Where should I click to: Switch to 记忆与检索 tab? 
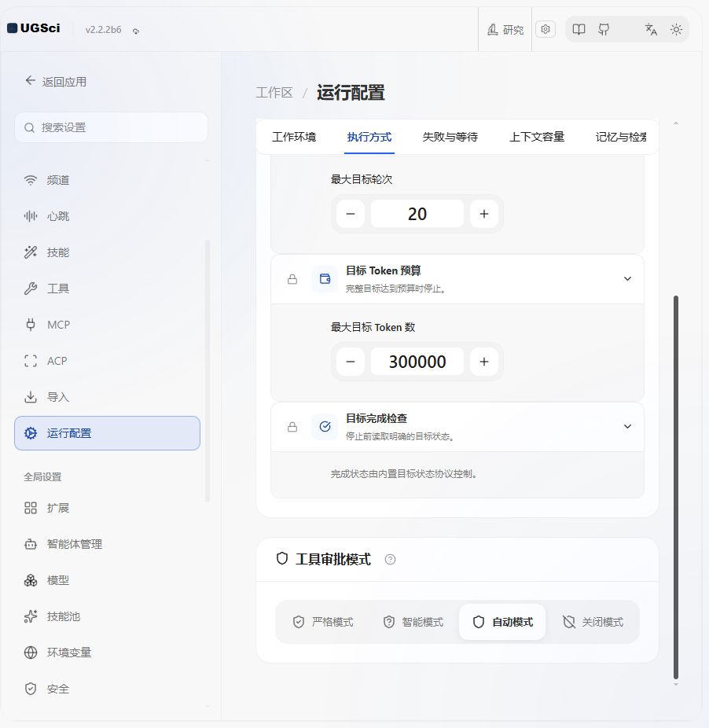621,137
